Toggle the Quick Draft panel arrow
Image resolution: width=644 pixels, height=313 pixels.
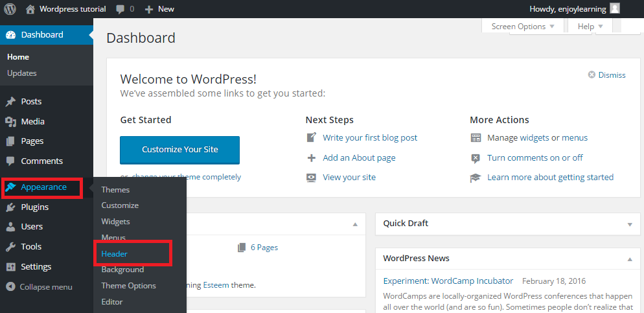point(630,224)
